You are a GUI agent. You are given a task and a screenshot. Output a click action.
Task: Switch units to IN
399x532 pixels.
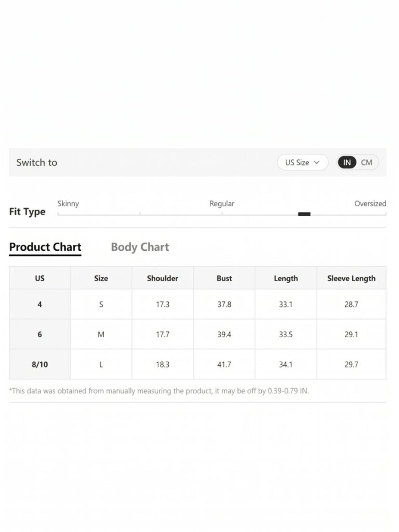tap(347, 162)
